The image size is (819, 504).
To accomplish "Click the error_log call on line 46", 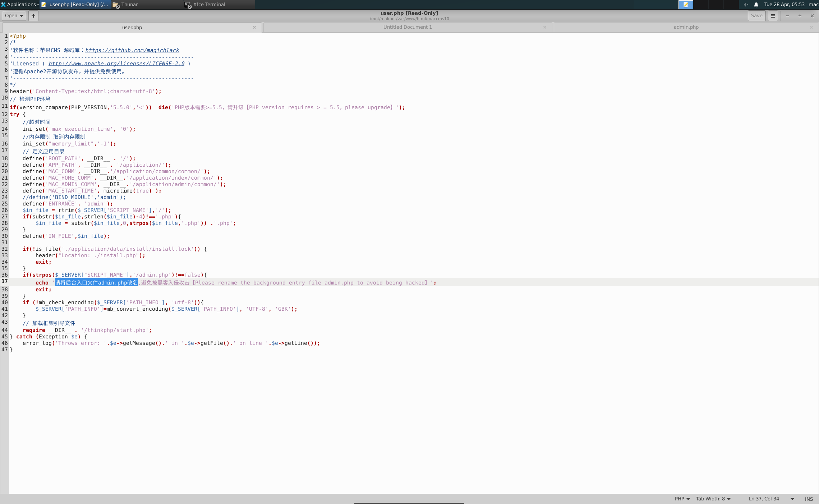I will coord(171,343).
